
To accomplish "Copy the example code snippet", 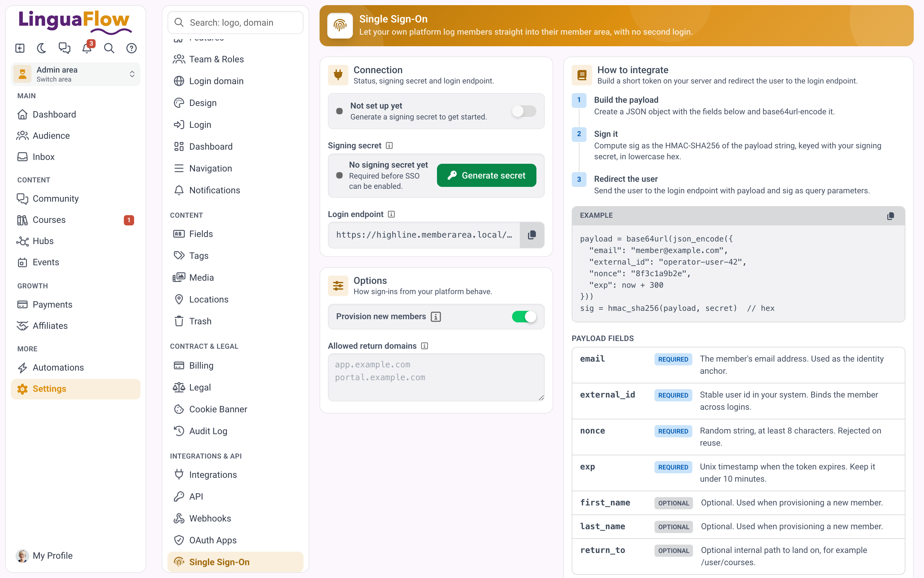I will pos(890,216).
